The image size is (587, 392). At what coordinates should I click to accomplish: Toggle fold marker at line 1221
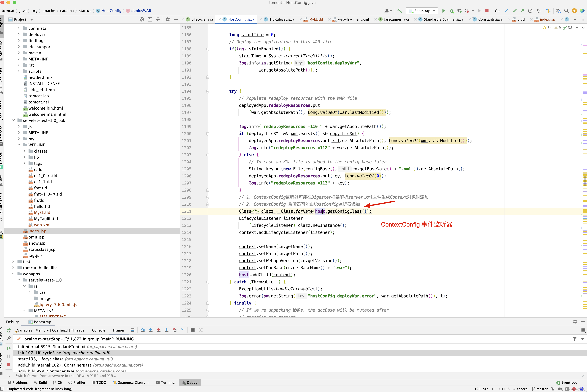(208, 282)
